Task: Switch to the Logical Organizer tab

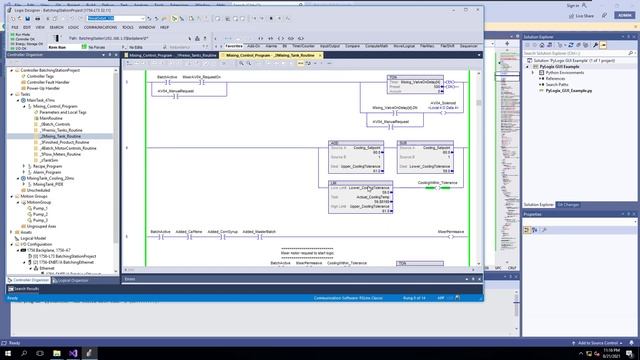Action: click(70, 280)
